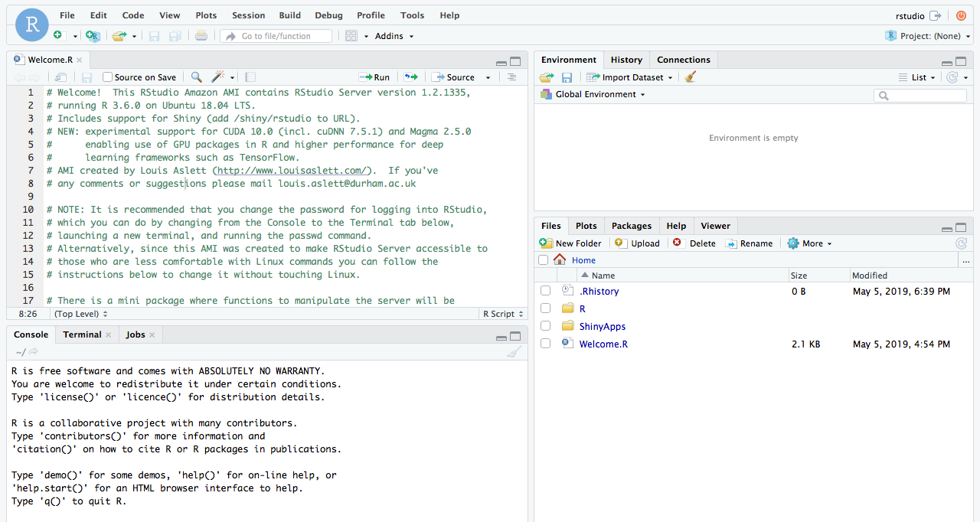The height and width of the screenshot is (522, 980).
Task: Check the box for Welcome.R file
Action: coord(545,344)
